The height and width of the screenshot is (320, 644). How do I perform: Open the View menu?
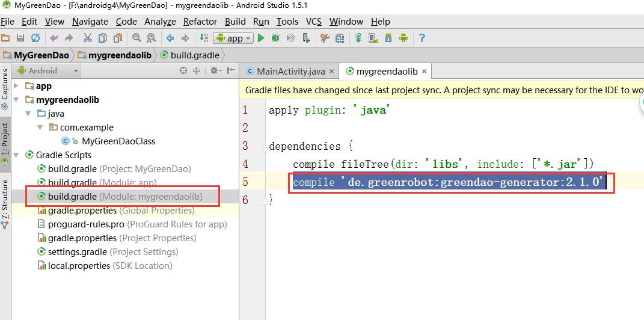click(x=55, y=22)
